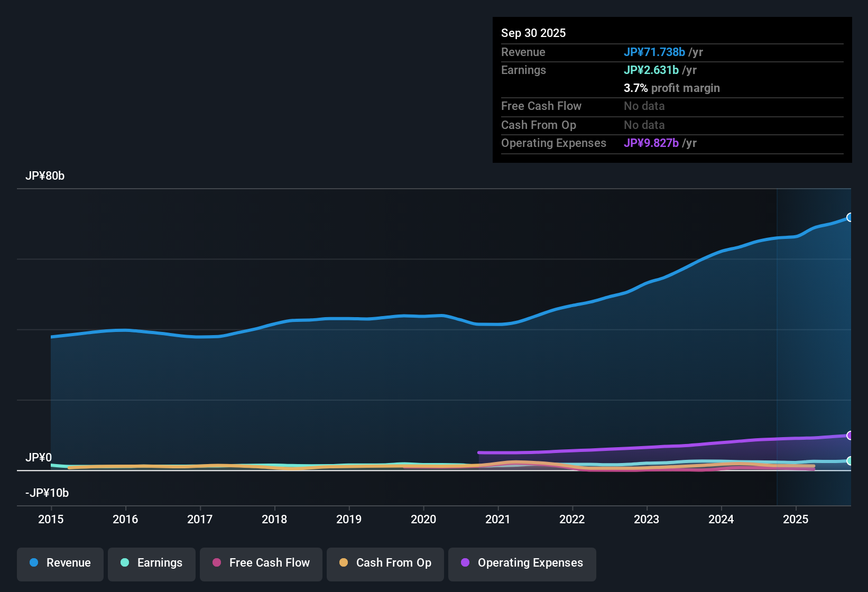Click the pink Free Cash Flow legend dot
The height and width of the screenshot is (592, 868).
pyautogui.click(x=217, y=563)
